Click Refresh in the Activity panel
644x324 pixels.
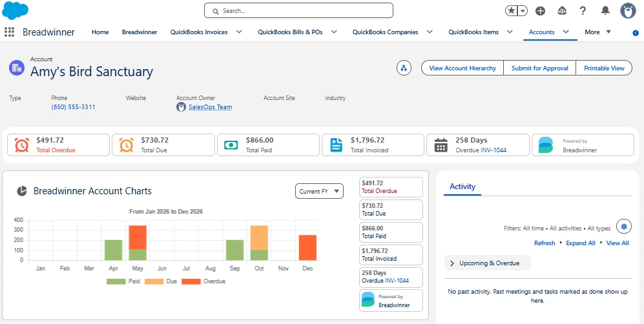[545, 243]
